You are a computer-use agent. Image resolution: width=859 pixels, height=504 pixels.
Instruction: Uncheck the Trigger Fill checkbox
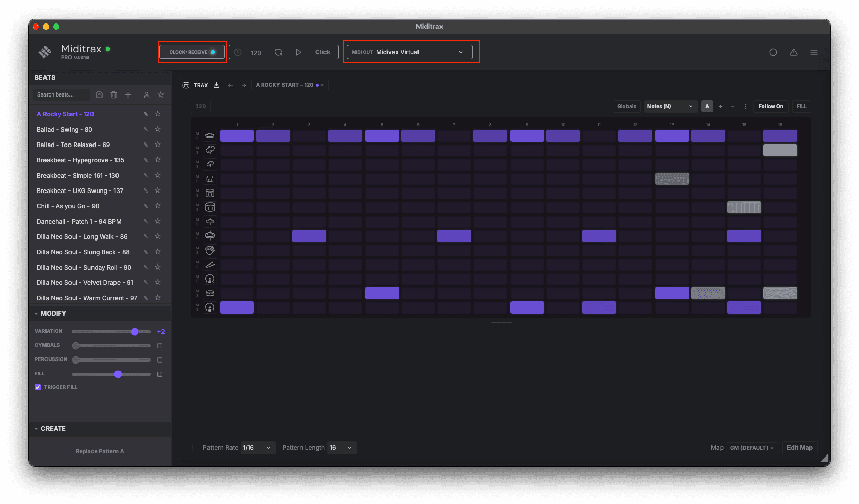click(38, 387)
